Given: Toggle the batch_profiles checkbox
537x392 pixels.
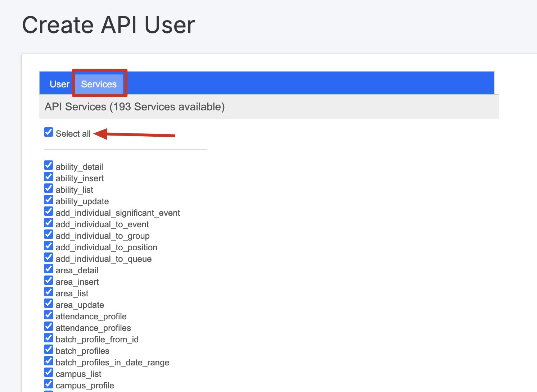Looking at the screenshot, I should pyautogui.click(x=49, y=350).
